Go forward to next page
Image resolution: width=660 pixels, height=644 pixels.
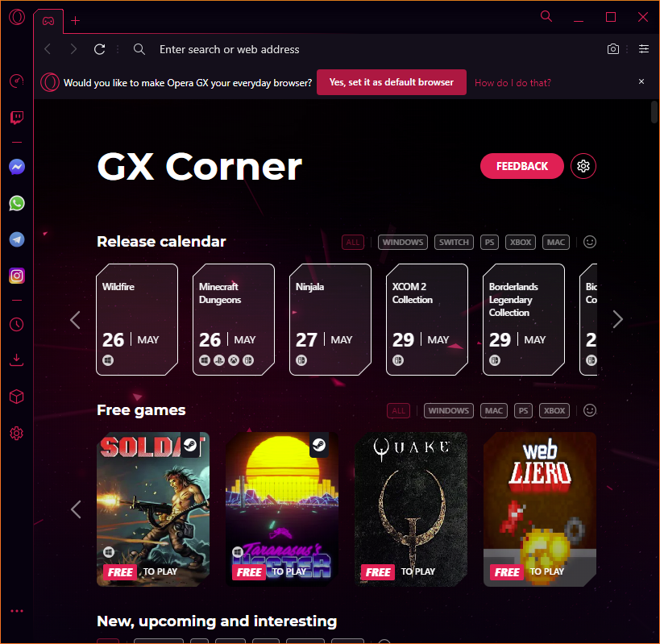point(73,49)
